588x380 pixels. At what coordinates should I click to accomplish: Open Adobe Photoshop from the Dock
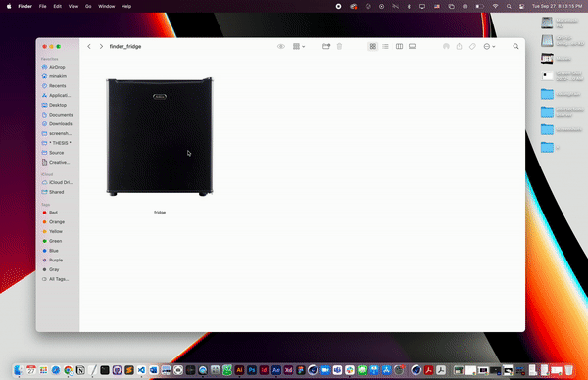[x=252, y=370]
